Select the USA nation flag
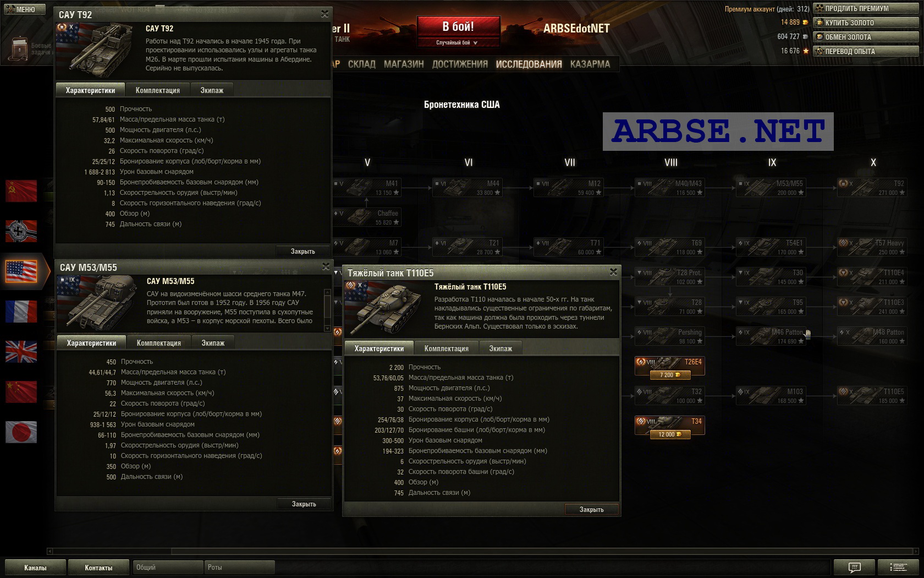Screen dimensions: 924x578 pyautogui.click(x=21, y=271)
